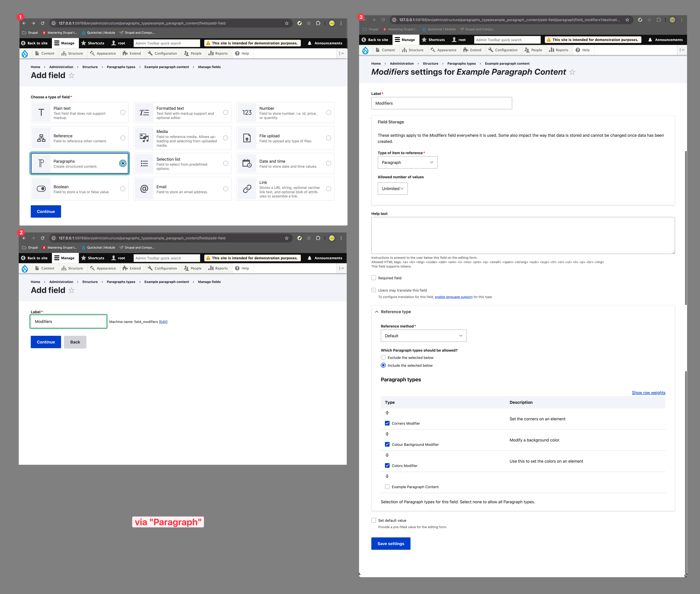Collapse the Reference type section
This screenshot has width=700, height=594.
coord(396,312)
